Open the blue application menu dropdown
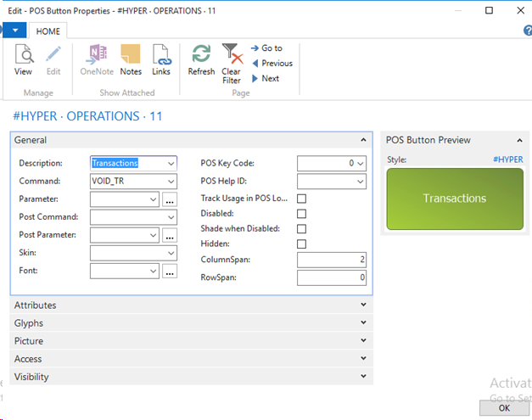The width and height of the screenshot is (532, 420). point(14,30)
